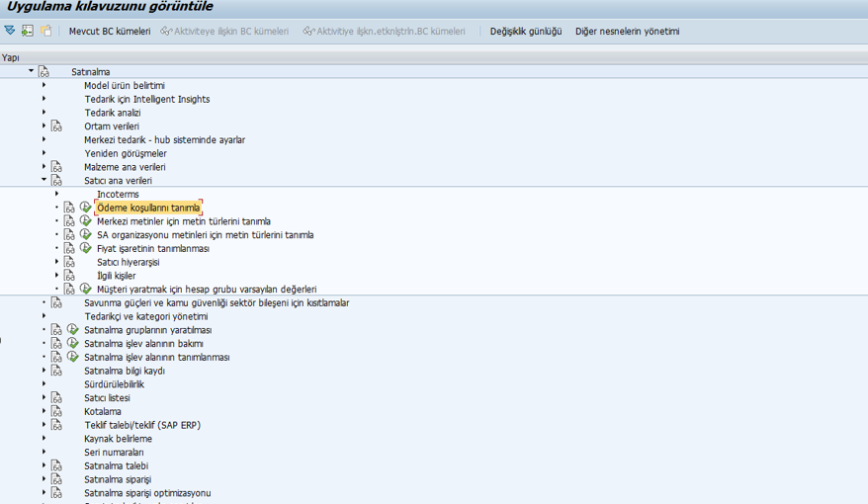Click the third icon in the toolbar
This screenshot has height=504, width=868.
[x=45, y=32]
